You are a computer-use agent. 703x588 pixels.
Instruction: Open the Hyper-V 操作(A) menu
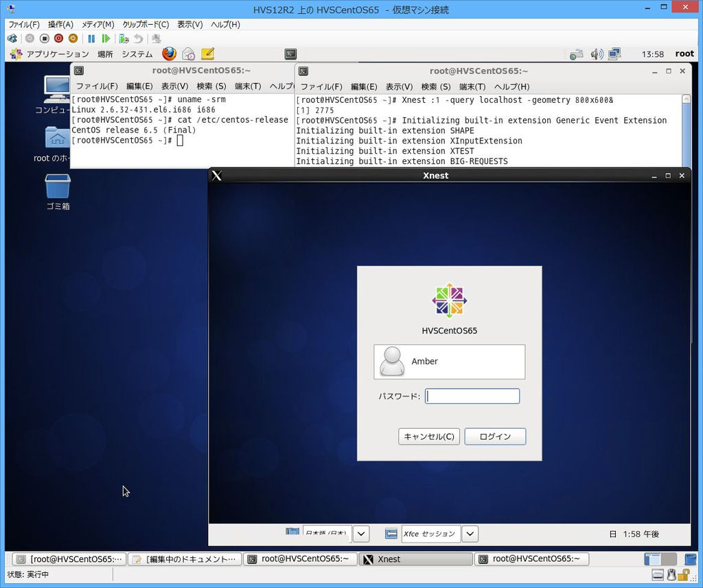(x=60, y=25)
